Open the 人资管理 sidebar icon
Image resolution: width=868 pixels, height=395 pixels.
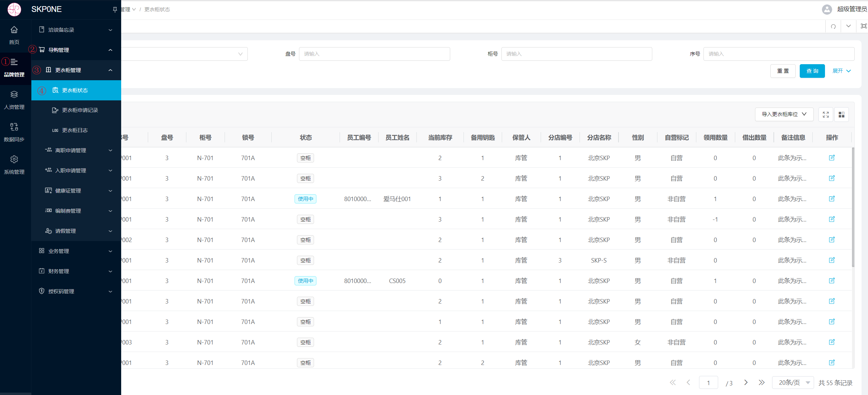coord(14,95)
